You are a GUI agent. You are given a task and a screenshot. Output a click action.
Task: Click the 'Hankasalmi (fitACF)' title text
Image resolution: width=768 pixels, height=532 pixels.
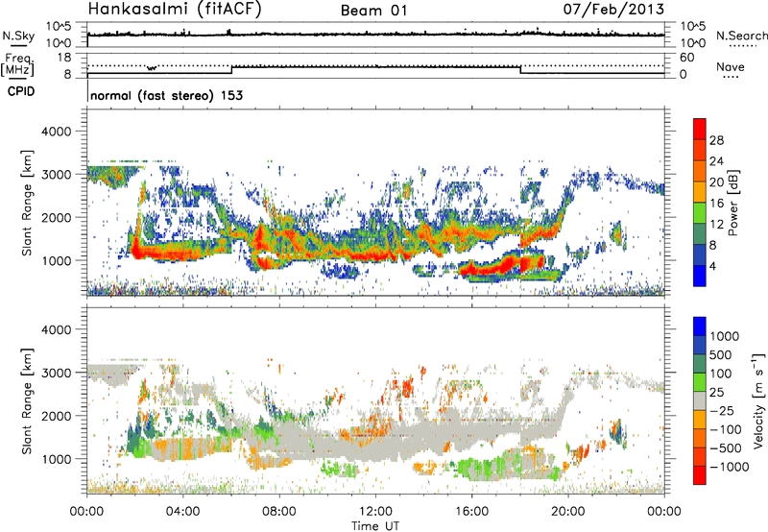(175, 9)
